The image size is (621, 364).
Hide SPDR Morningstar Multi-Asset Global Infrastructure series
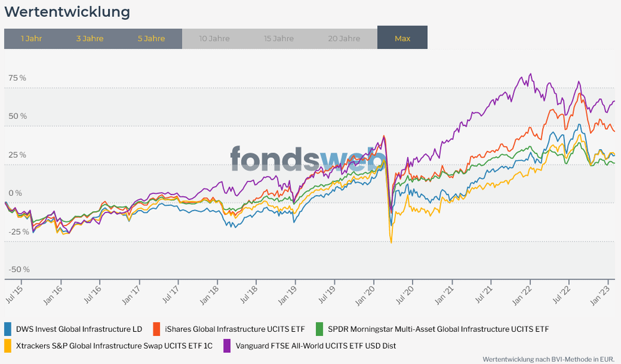pyautogui.click(x=438, y=329)
